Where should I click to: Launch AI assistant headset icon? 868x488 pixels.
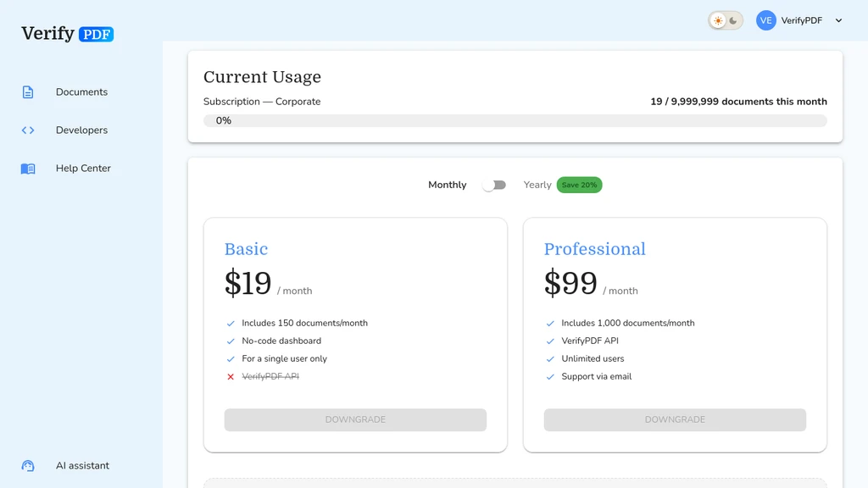coord(28,466)
